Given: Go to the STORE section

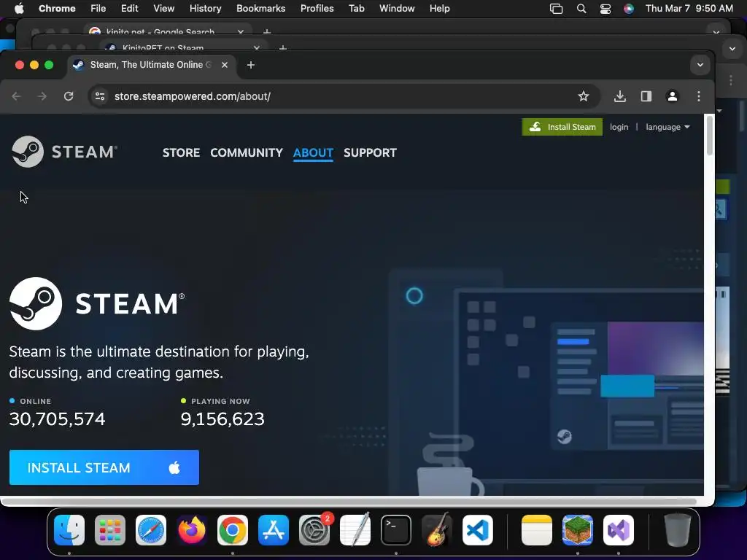Looking at the screenshot, I should 181,153.
